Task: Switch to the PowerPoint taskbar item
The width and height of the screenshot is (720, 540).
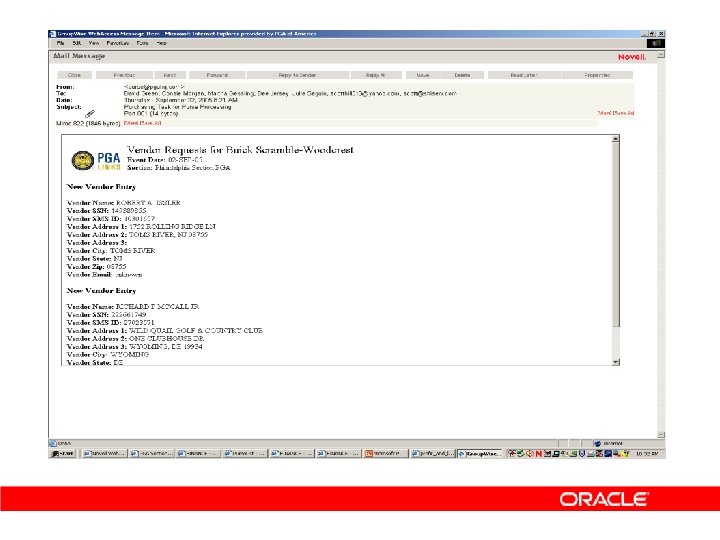Action: coord(386,454)
